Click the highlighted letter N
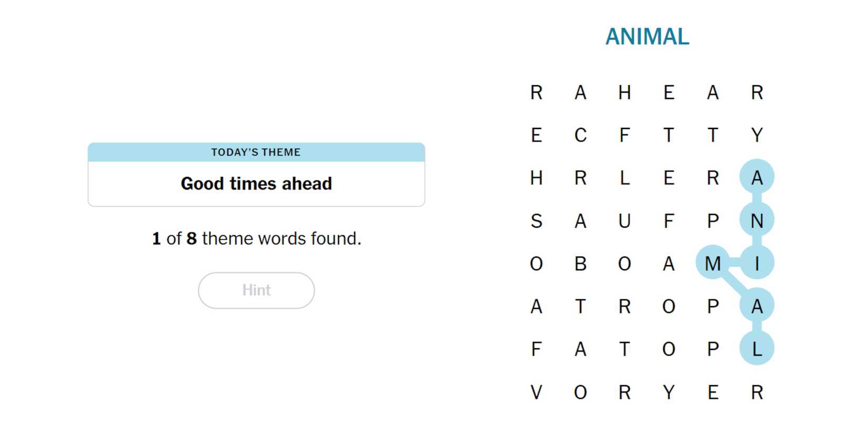 point(756,221)
